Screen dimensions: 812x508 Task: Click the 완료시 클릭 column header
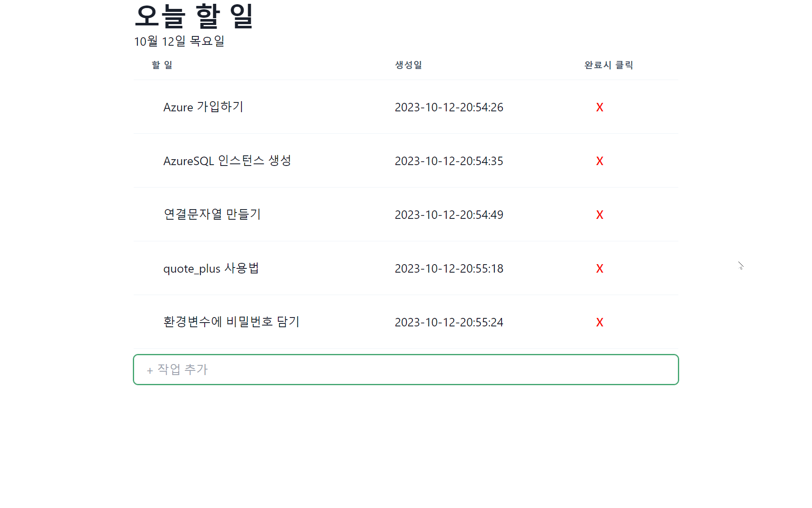[608, 65]
